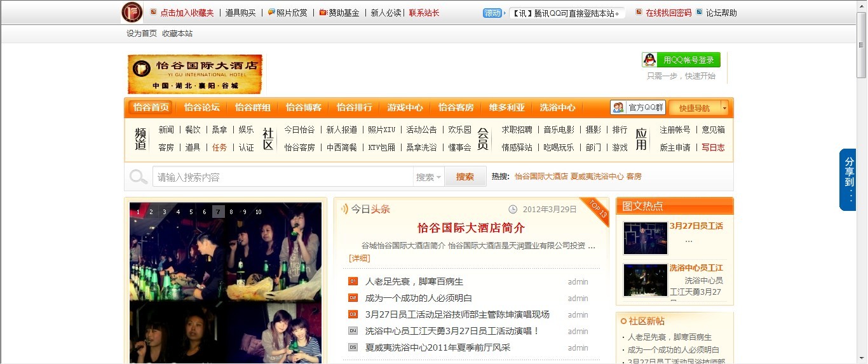Expand the 快捷导航 dropdown arrow

[724, 107]
